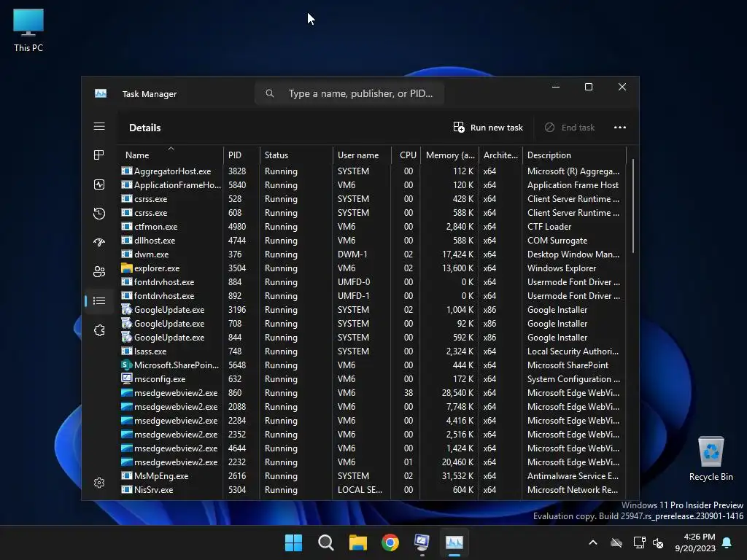The width and height of the screenshot is (747, 560).
Task: Click the muted volume tray icon
Action: 658,542
